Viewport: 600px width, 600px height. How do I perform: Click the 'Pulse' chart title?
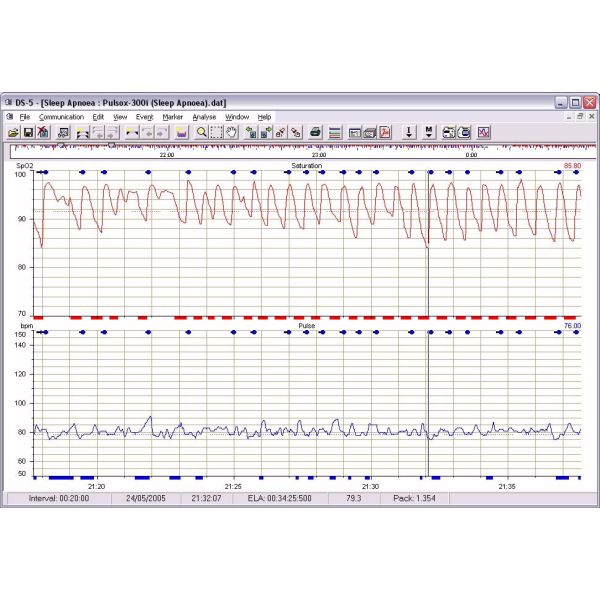(307, 326)
